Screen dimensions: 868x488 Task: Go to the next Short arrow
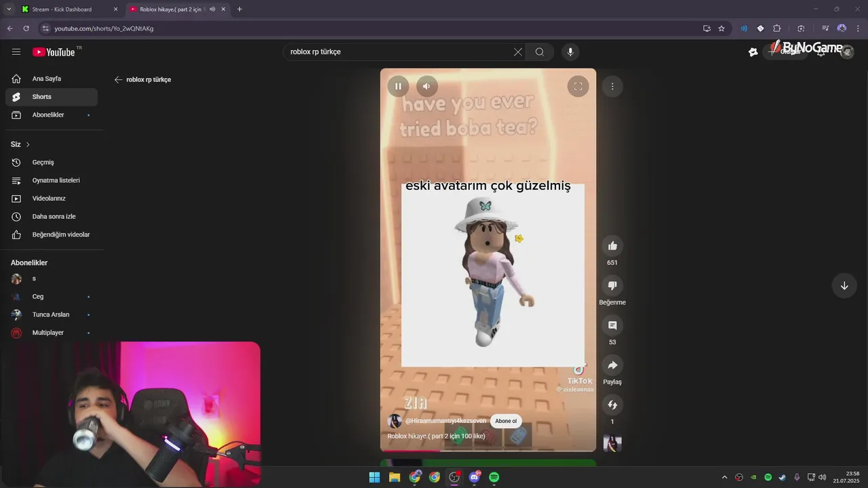(844, 285)
